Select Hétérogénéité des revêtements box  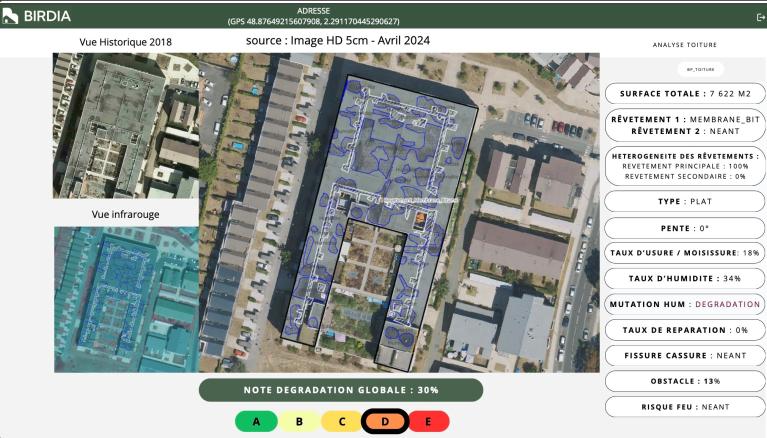coord(685,166)
